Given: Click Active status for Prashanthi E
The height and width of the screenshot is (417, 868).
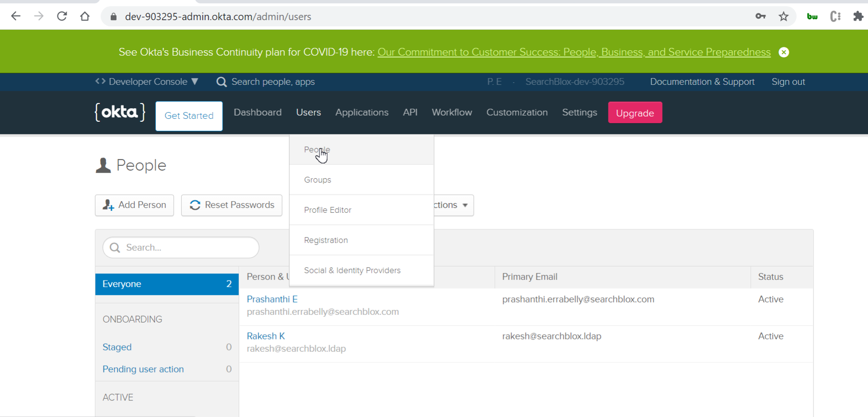Looking at the screenshot, I should pos(771,299).
